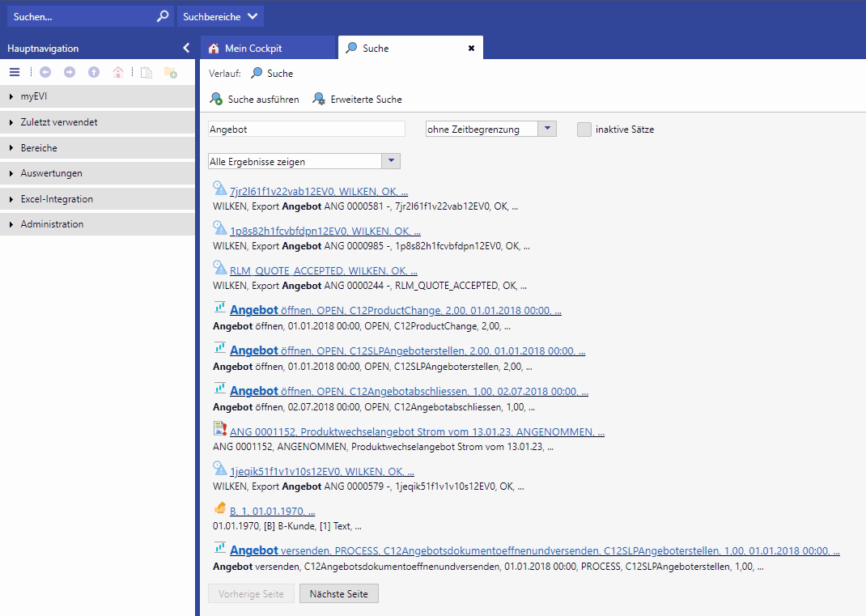Click the home icon in navigation toolbar
Image resolution: width=866 pixels, height=616 pixels.
pyautogui.click(x=118, y=72)
